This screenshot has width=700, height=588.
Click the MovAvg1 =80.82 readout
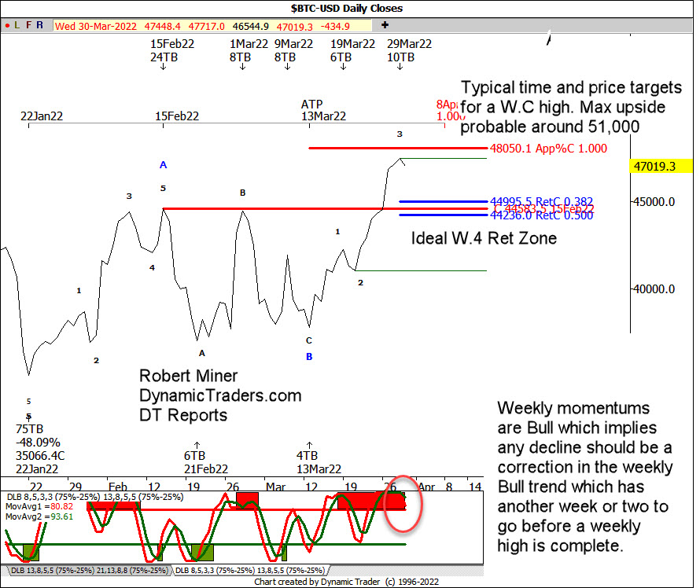(x=39, y=506)
